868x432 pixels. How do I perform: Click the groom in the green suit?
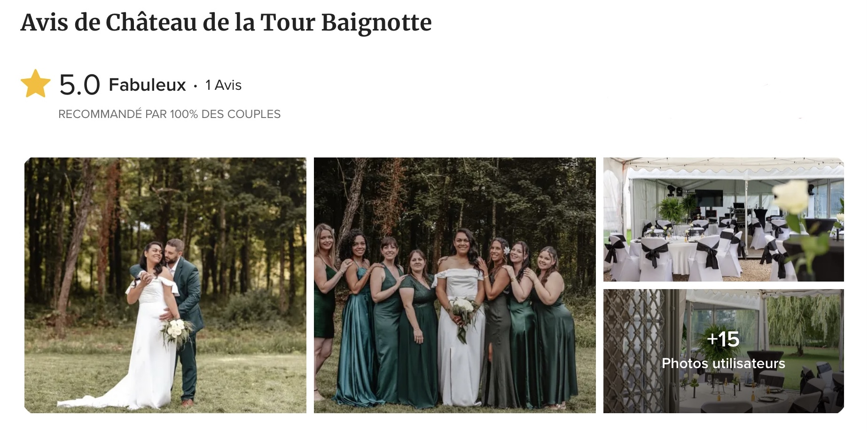(x=186, y=320)
